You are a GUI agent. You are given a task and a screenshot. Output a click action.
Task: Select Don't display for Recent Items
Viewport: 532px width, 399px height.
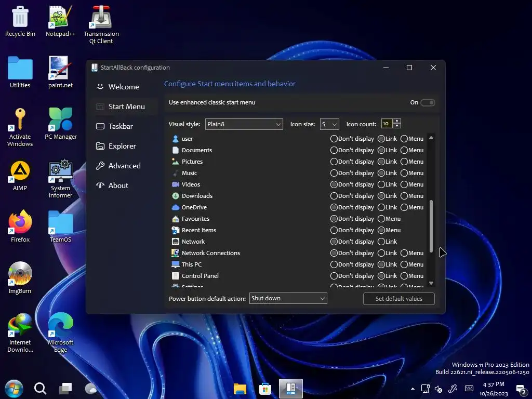[352, 230]
